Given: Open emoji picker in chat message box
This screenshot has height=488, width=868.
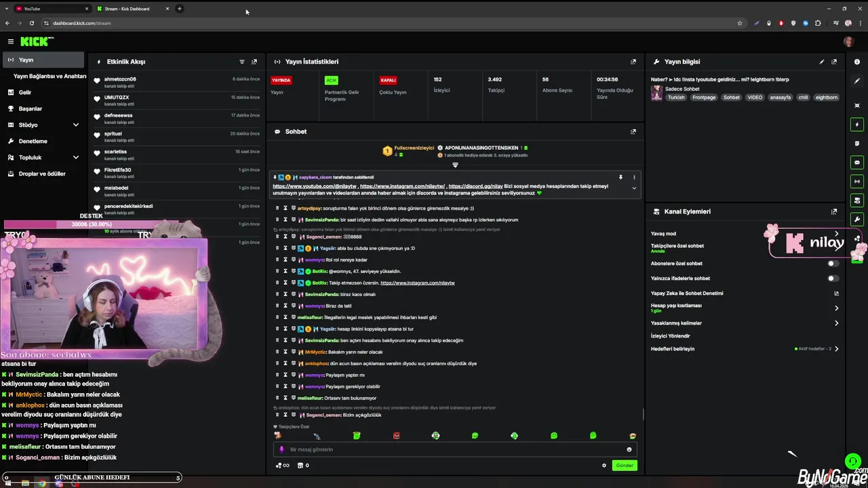Looking at the screenshot, I should (x=629, y=449).
